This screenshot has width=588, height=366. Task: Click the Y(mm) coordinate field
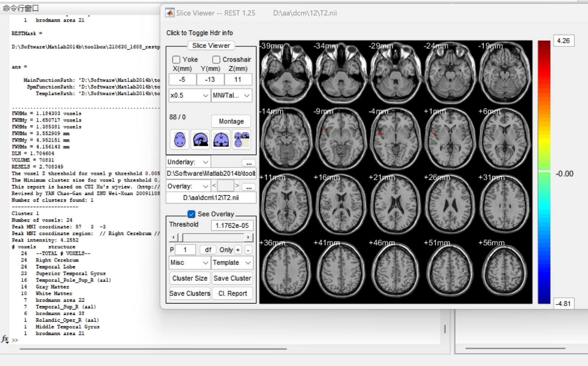pyautogui.click(x=210, y=79)
